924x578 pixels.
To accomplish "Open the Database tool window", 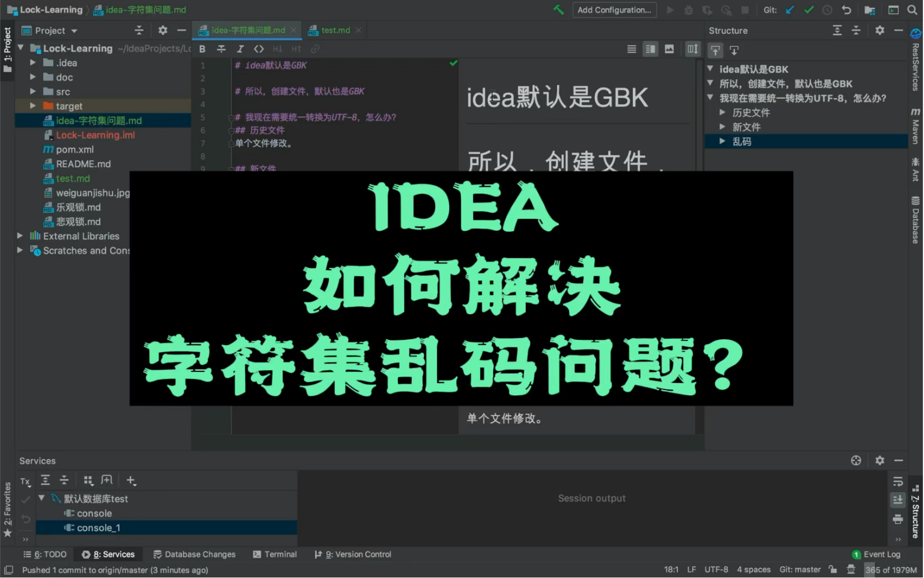I will pyautogui.click(x=915, y=220).
